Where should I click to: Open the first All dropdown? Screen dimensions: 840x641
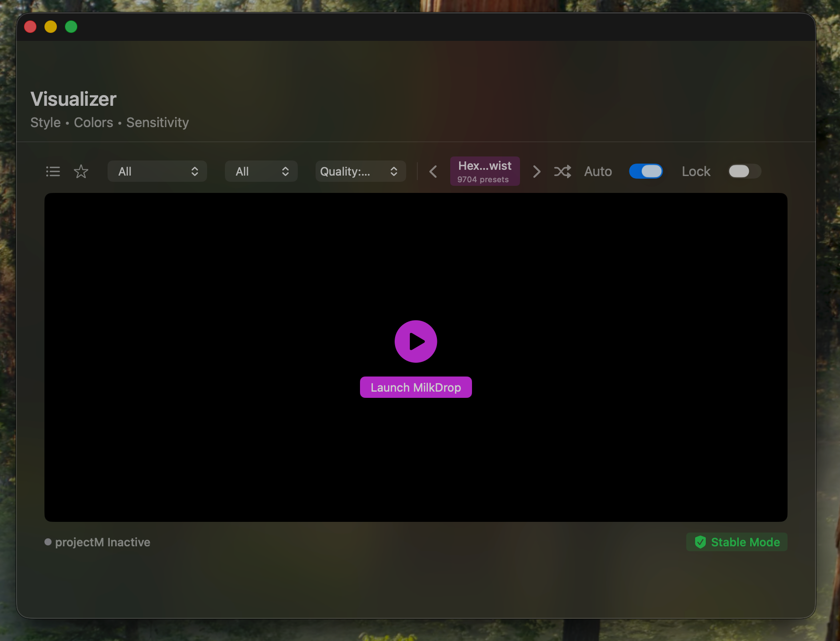coord(157,172)
